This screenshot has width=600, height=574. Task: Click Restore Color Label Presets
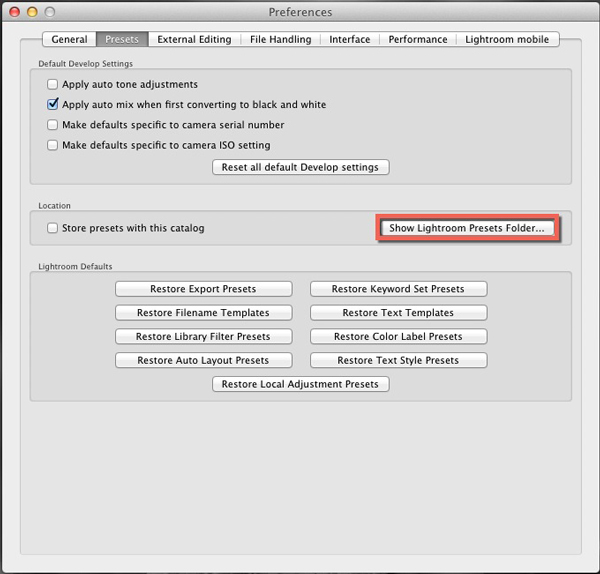click(398, 336)
